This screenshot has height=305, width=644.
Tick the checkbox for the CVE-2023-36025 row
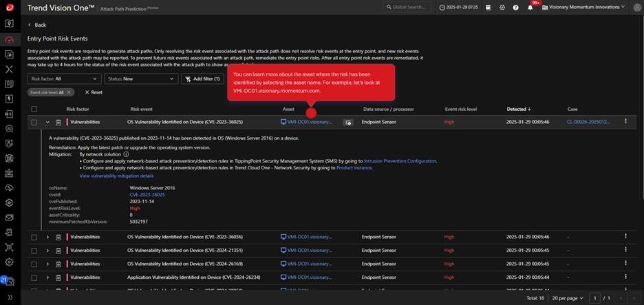34,122
